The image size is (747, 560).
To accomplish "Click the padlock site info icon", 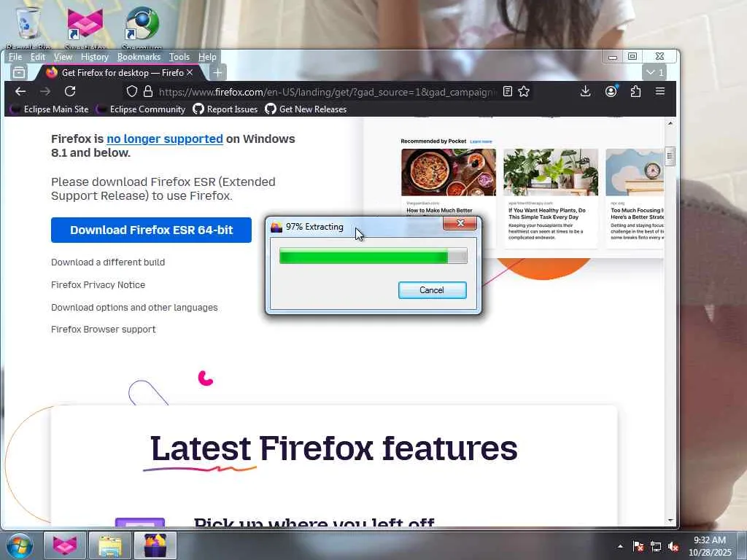I will [x=148, y=91].
